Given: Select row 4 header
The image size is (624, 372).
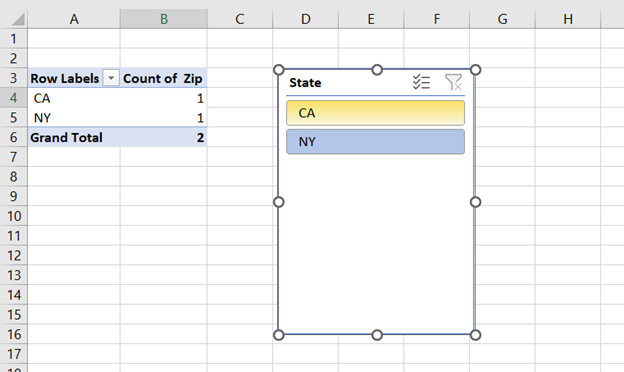Looking at the screenshot, I should [x=14, y=98].
